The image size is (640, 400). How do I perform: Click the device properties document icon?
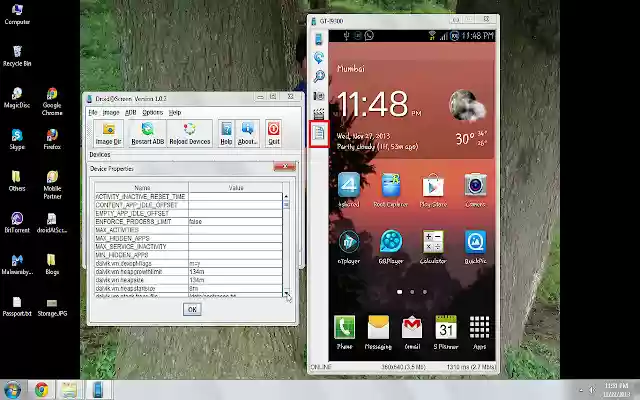coord(319,133)
